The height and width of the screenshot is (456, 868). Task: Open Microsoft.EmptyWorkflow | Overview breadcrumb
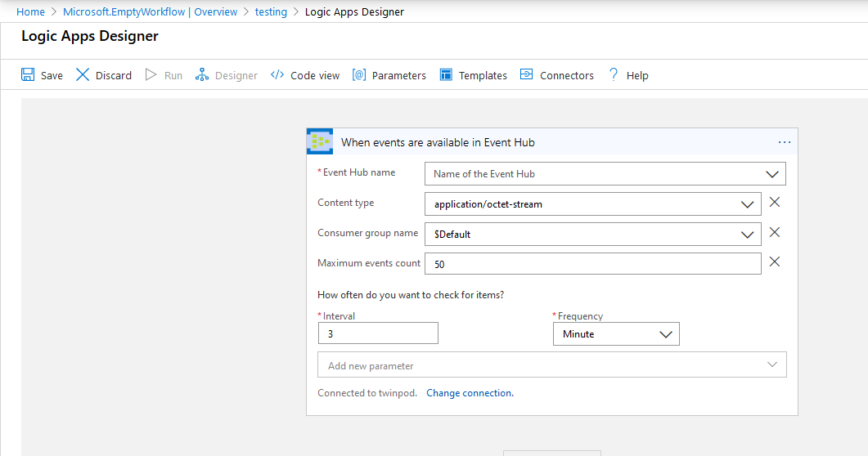point(150,11)
